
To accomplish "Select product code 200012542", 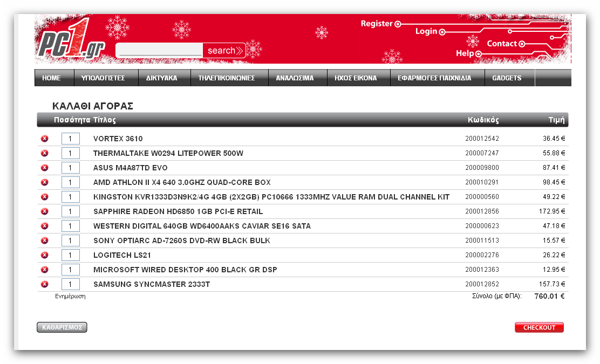I will point(482,139).
